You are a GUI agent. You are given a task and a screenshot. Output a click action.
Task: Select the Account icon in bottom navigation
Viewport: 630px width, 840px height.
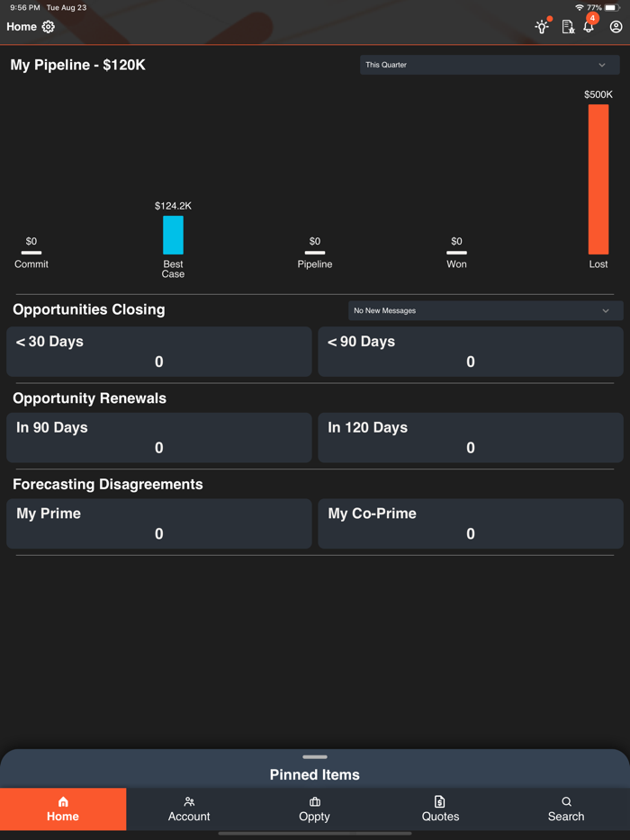[x=188, y=808]
